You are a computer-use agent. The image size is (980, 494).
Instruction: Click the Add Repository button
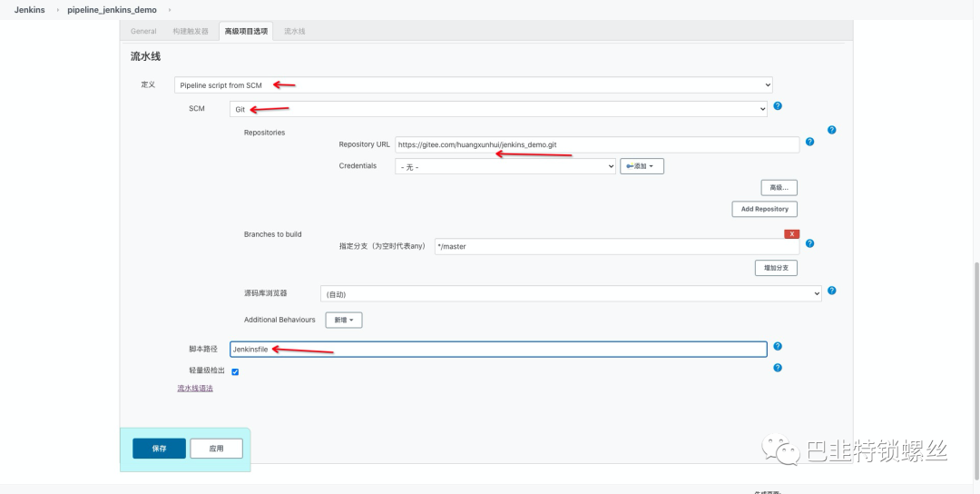pyautogui.click(x=764, y=209)
